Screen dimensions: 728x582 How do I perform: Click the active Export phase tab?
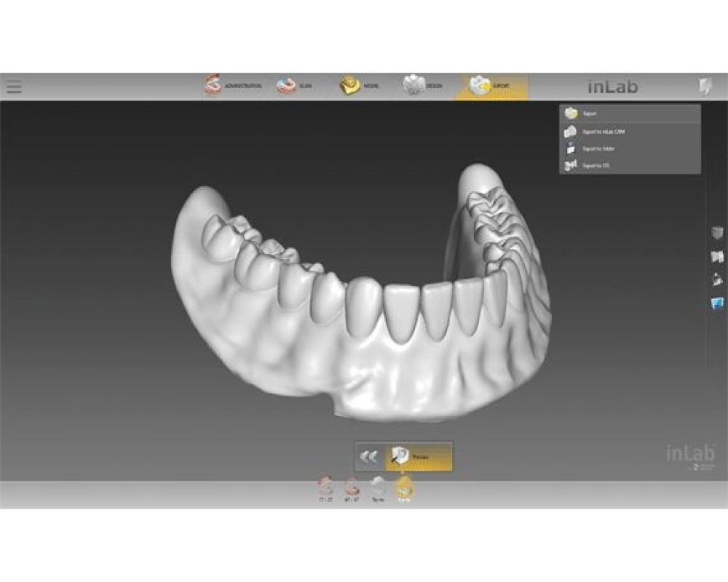point(490,86)
